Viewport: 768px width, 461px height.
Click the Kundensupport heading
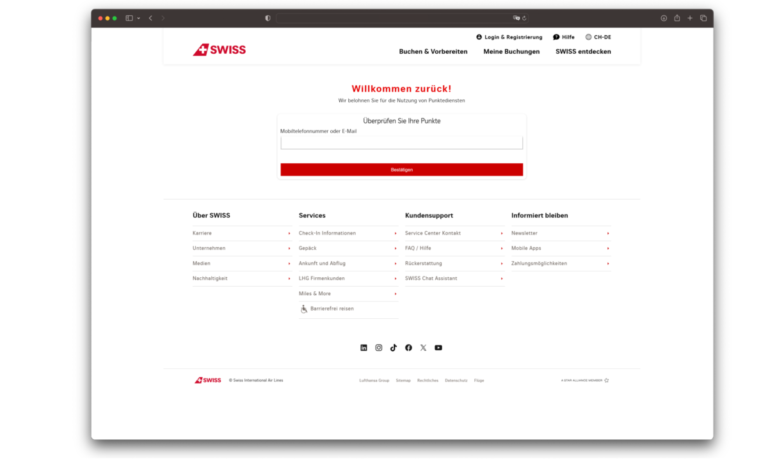coord(429,216)
